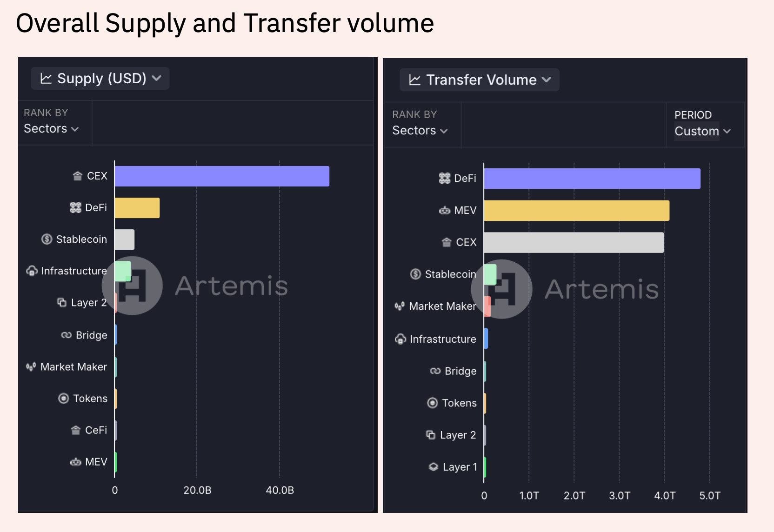Click the CEX exchange icon in Supply chart

coord(77,176)
